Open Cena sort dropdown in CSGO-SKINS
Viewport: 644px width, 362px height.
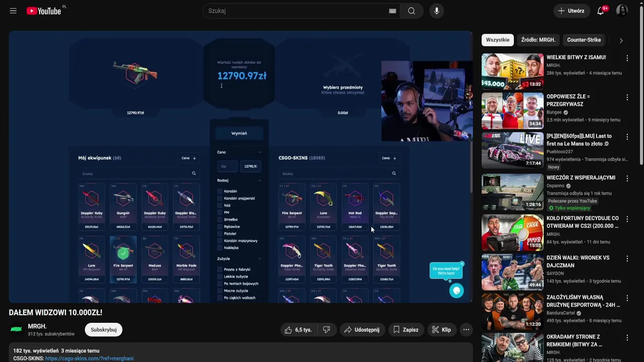point(389,158)
